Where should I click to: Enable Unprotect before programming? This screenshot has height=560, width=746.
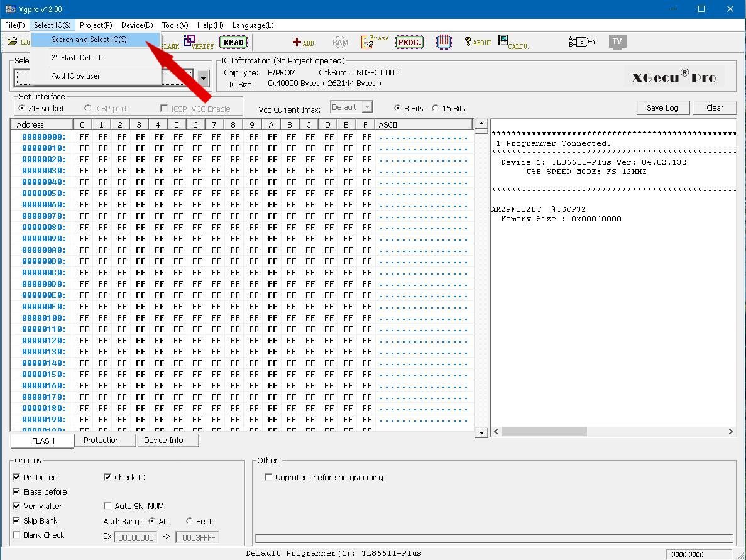268,477
